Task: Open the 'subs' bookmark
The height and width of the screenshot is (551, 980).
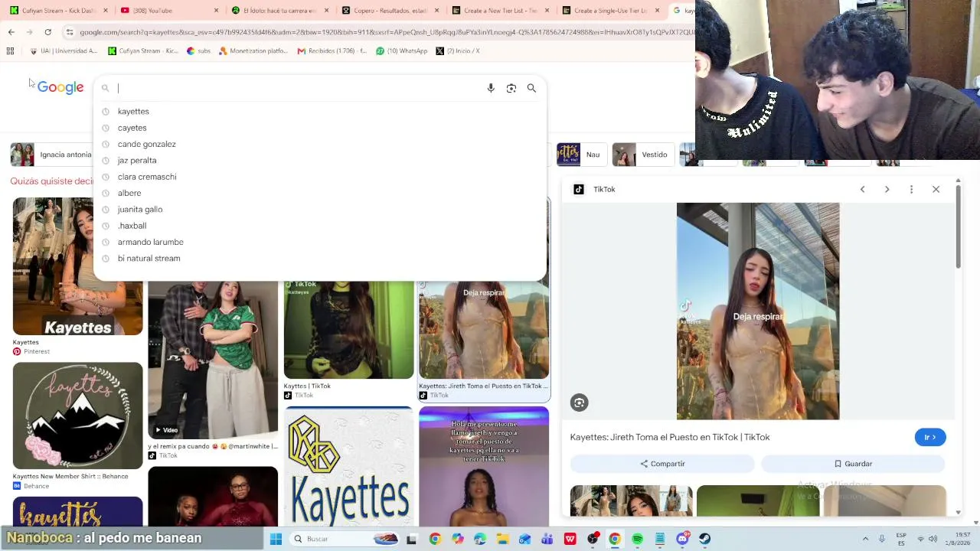Action: pyautogui.click(x=198, y=51)
